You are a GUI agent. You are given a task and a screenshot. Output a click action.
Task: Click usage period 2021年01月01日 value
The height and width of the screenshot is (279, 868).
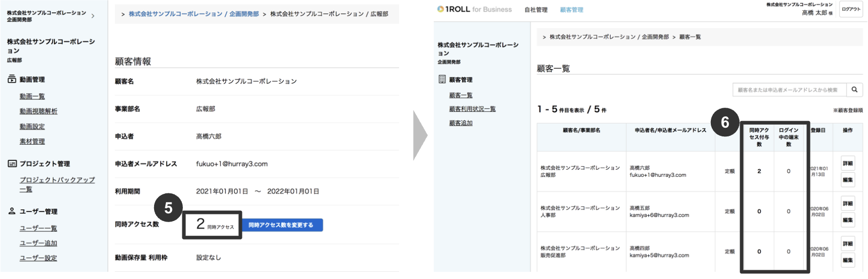(x=222, y=191)
